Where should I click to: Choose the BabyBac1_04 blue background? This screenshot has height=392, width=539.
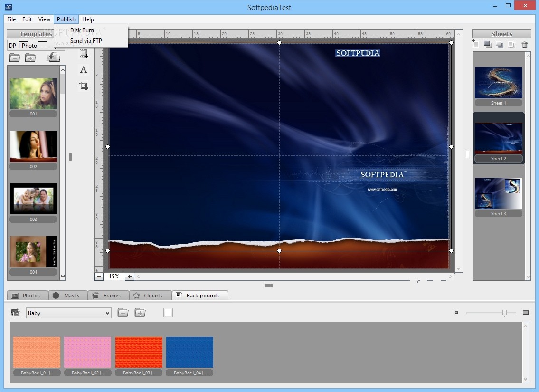point(190,353)
